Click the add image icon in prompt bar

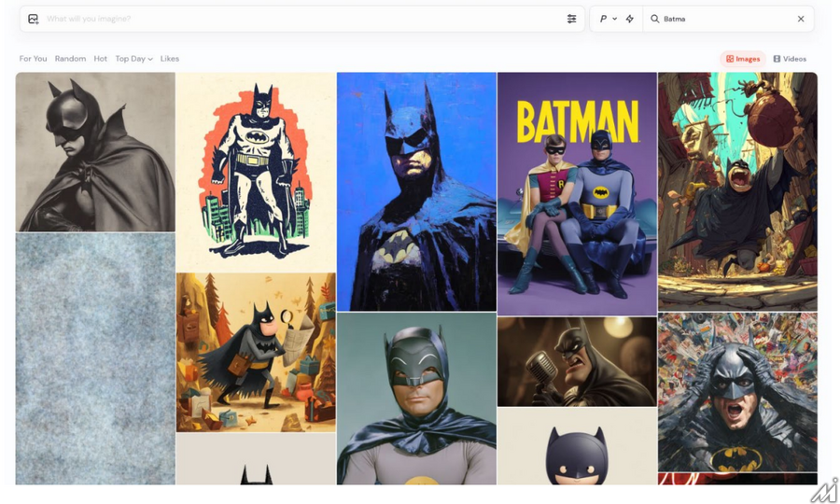pyautogui.click(x=34, y=19)
